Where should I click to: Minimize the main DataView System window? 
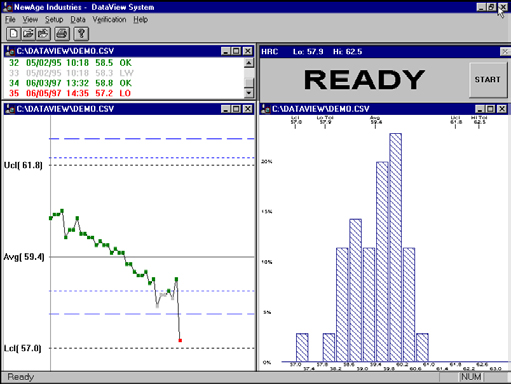point(481,7)
